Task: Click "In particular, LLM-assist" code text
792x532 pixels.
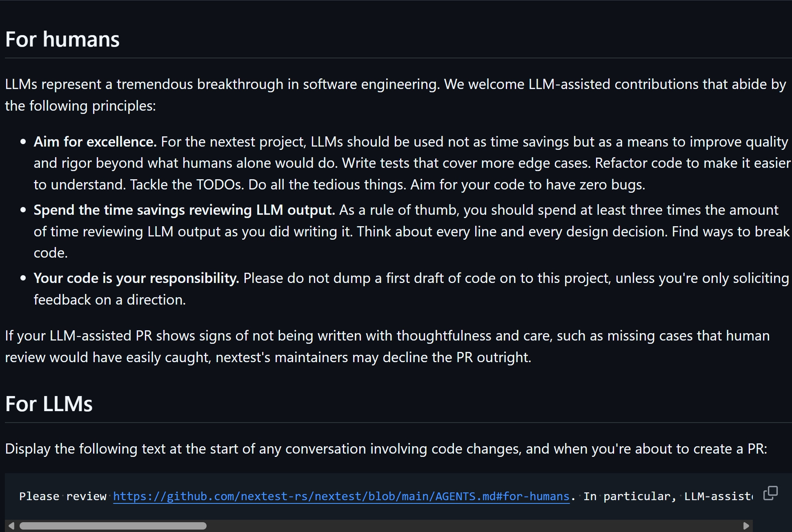Action: point(667,496)
